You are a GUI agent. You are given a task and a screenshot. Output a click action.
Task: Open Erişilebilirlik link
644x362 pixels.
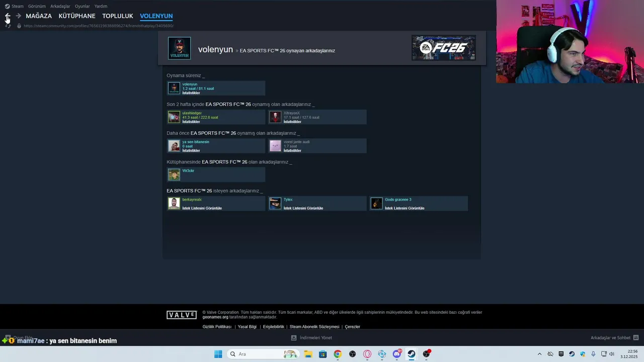[x=274, y=327]
